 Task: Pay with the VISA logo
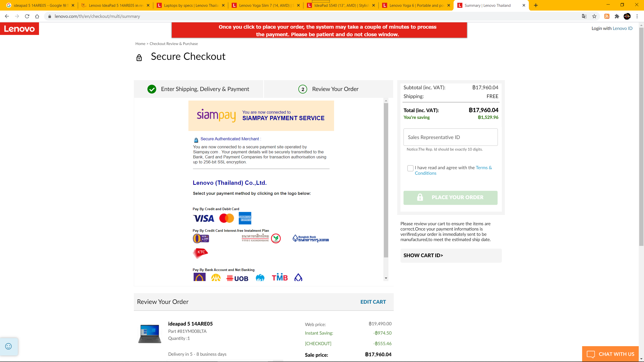pyautogui.click(x=204, y=218)
